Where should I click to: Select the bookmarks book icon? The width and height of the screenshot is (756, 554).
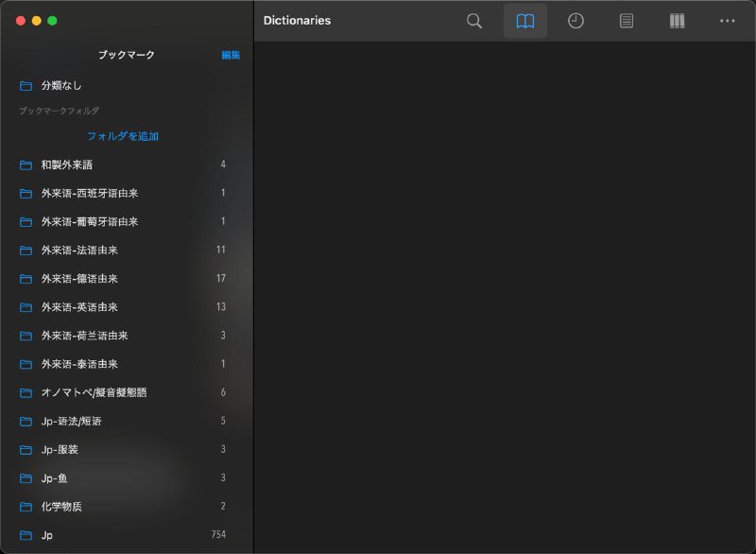(x=525, y=21)
